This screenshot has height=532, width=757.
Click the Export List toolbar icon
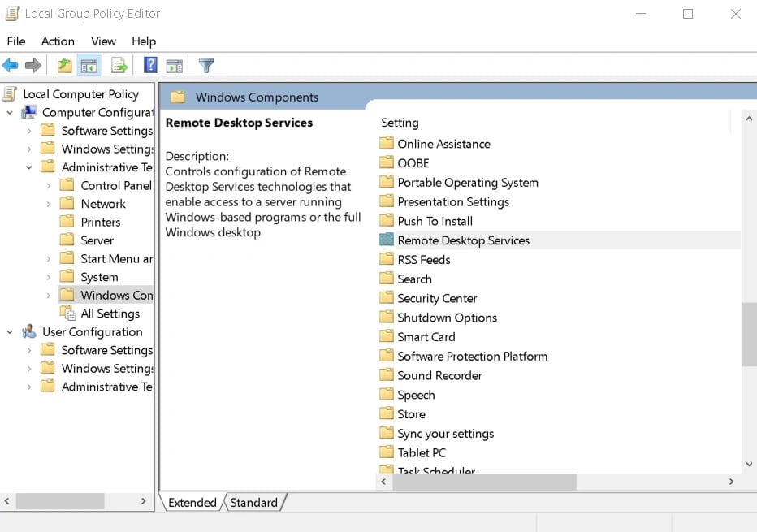coord(119,65)
